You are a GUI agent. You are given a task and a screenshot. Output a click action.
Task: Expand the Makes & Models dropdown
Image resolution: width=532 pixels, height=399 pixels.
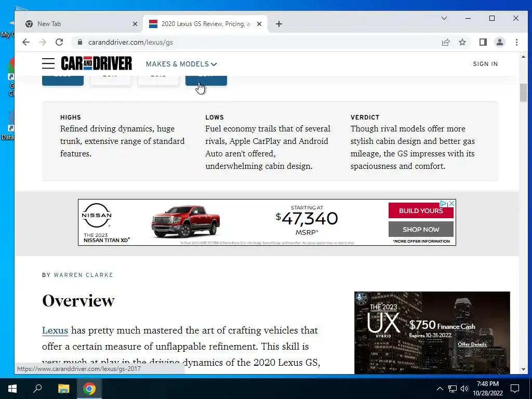pyautogui.click(x=181, y=64)
